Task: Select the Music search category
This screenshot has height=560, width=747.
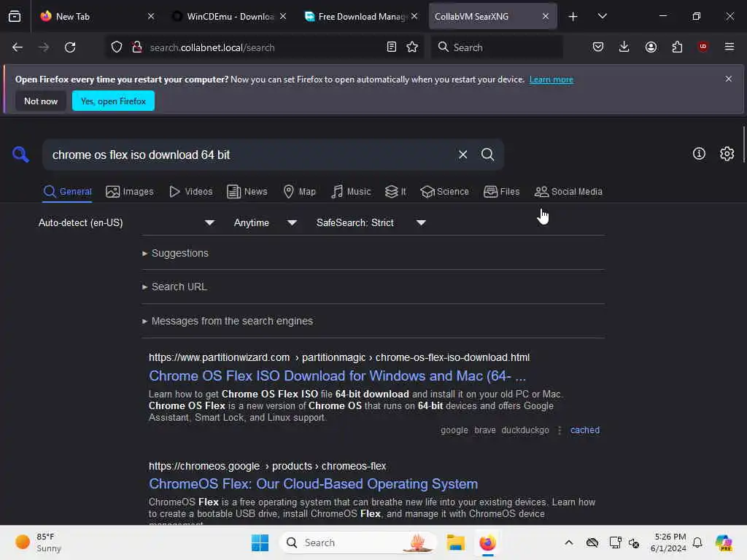Action: coord(351,192)
